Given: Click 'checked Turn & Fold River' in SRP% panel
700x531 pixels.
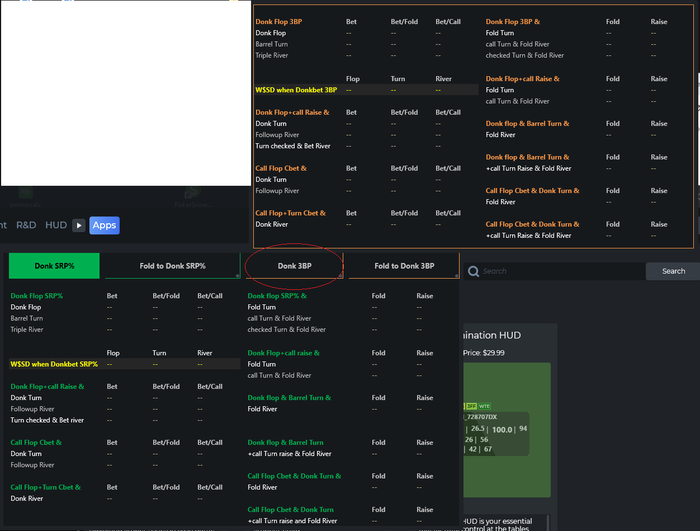Looking at the screenshot, I should point(287,330).
